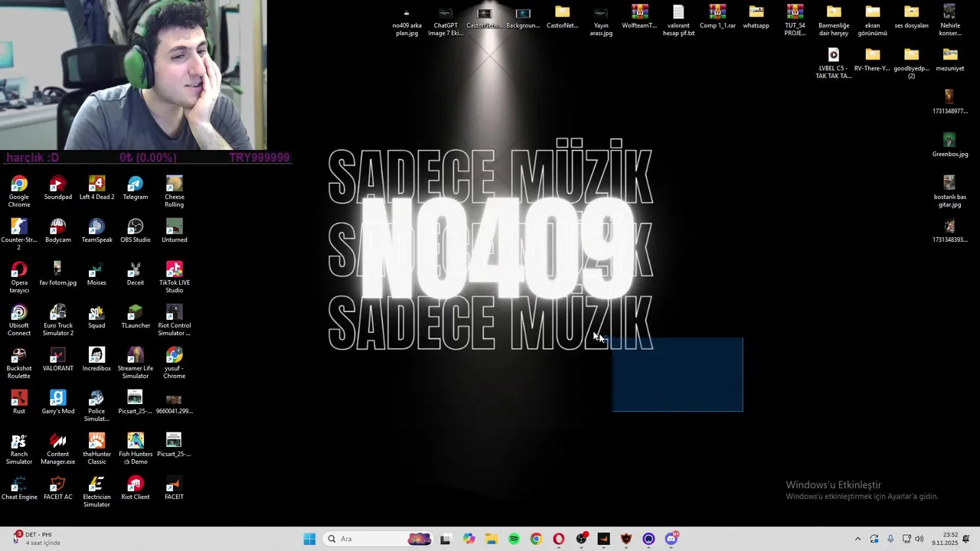The width and height of the screenshot is (980, 551).
Task: Select the Squad game icon
Action: click(x=96, y=317)
